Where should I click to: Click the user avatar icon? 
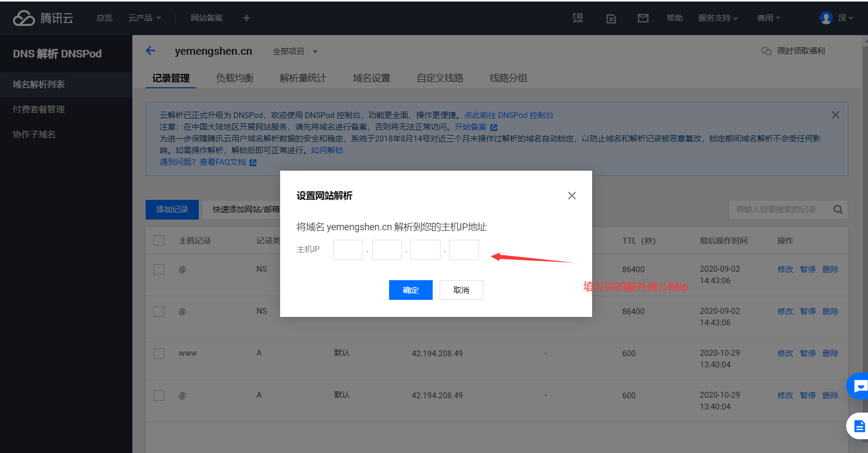[x=826, y=18]
